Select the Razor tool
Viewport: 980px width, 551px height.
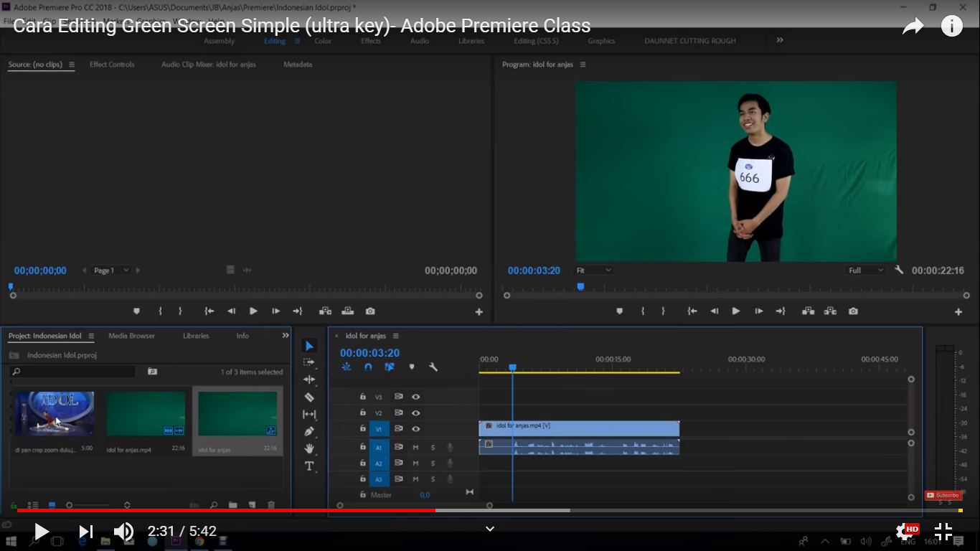click(309, 397)
